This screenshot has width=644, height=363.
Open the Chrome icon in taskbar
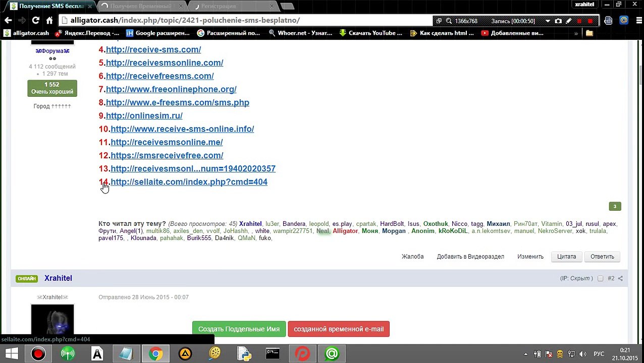pyautogui.click(x=155, y=354)
